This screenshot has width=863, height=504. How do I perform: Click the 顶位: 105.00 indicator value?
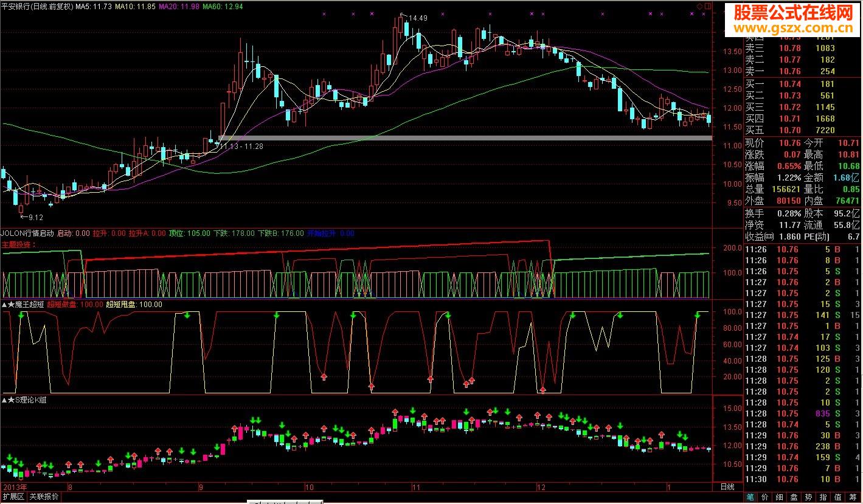click(x=189, y=233)
